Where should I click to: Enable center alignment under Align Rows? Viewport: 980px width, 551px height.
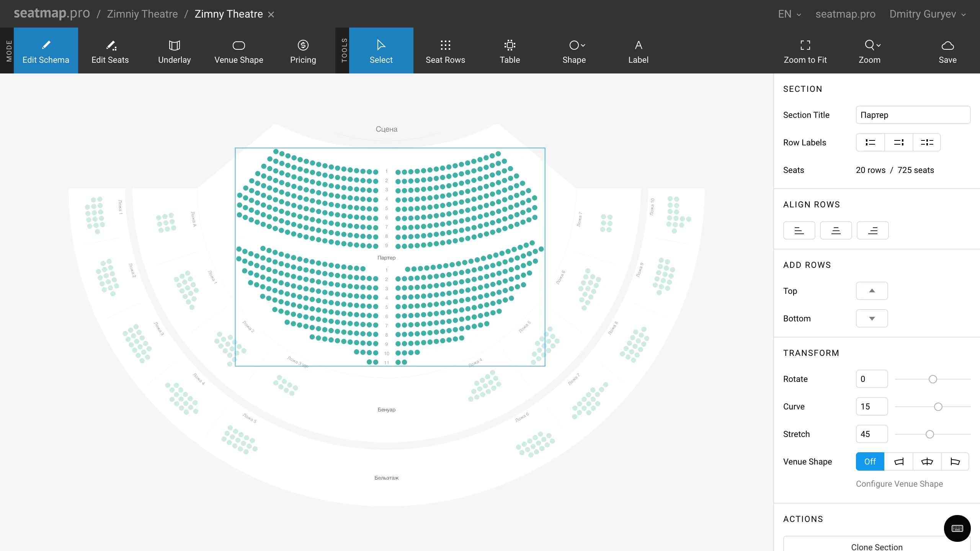(836, 230)
